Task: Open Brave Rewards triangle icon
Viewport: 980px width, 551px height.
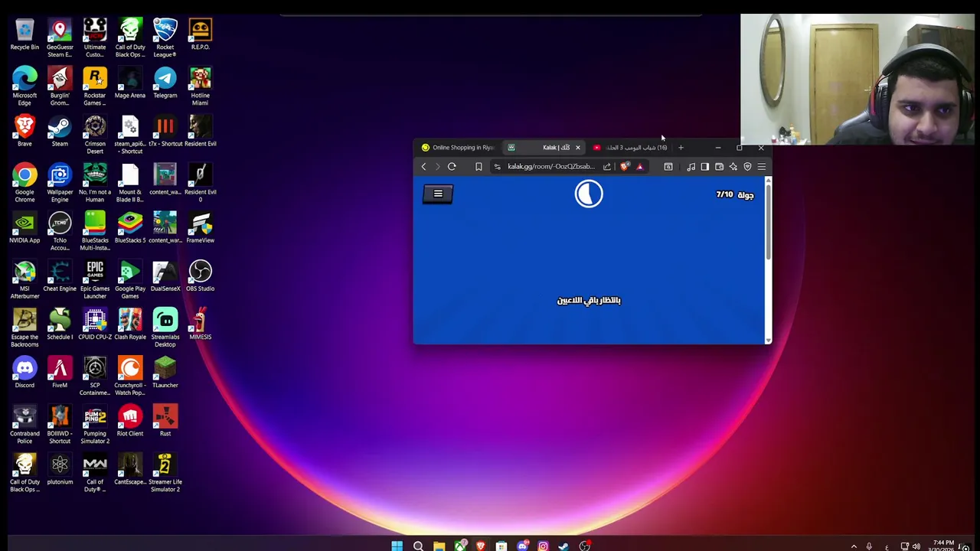Action: point(640,167)
